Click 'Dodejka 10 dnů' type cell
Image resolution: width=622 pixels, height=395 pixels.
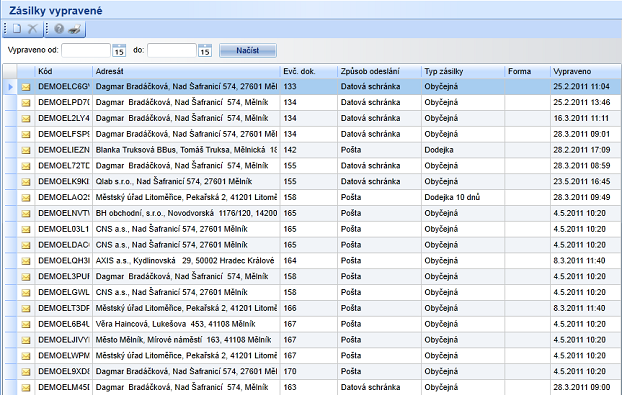(463, 198)
